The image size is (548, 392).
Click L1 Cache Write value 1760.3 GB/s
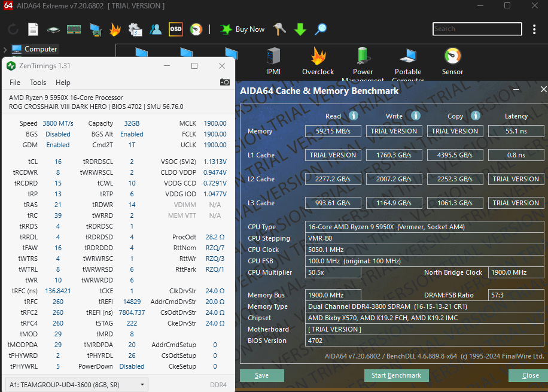pos(394,155)
